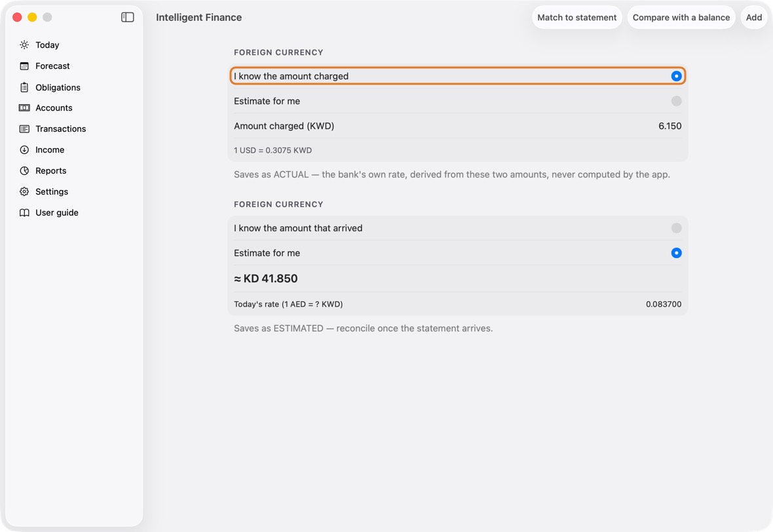Image resolution: width=773 pixels, height=532 pixels.
Task: Click the Add button in toolbar
Action: [x=754, y=17]
